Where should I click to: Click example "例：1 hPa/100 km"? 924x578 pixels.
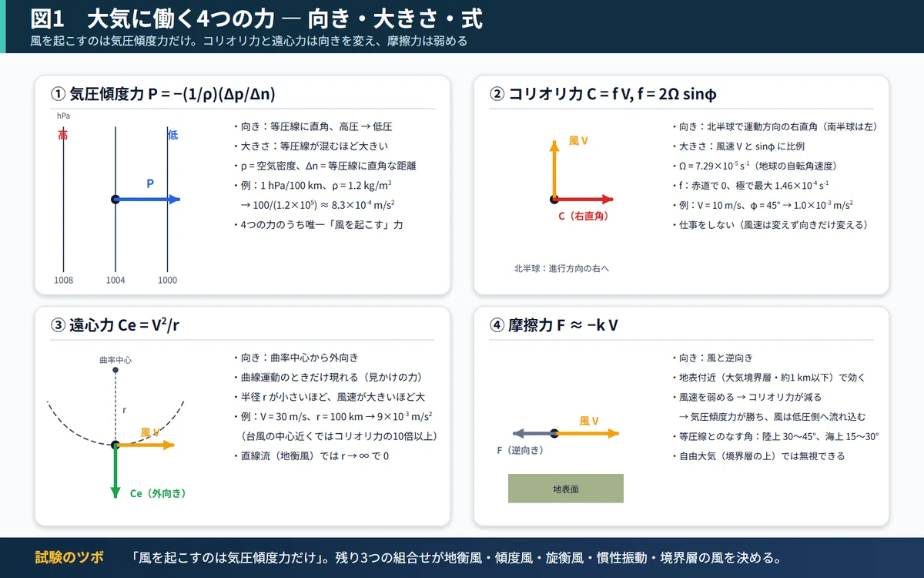coord(313,185)
